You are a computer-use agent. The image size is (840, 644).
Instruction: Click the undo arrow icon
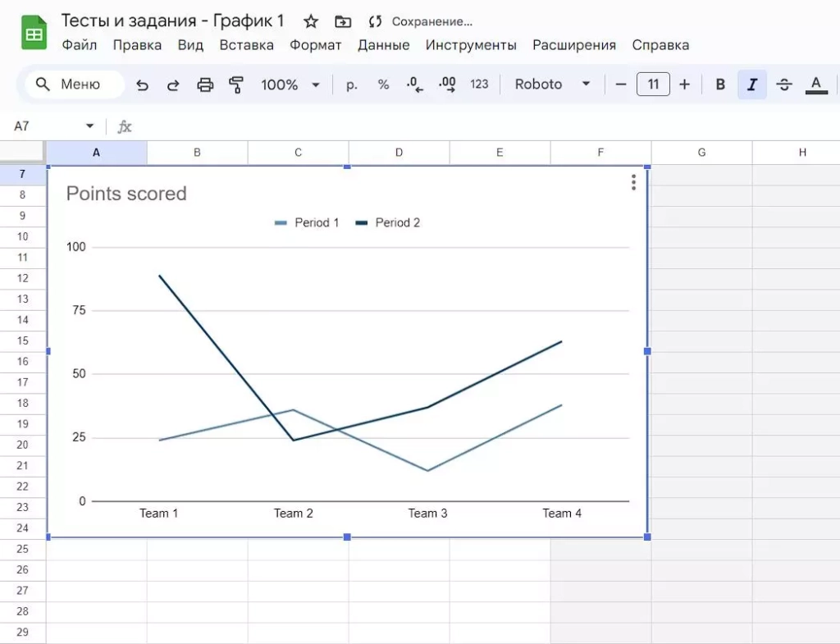point(143,84)
